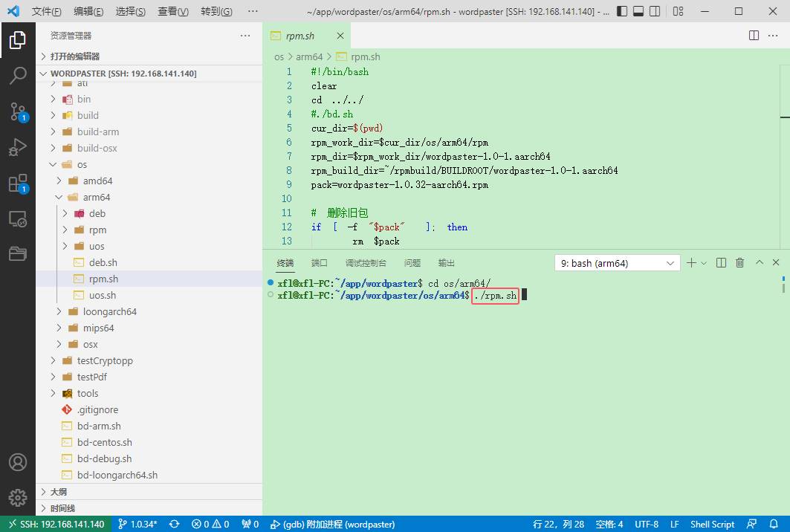Expand the loongarch64 folder
This screenshot has height=532, width=790.
click(x=109, y=311)
